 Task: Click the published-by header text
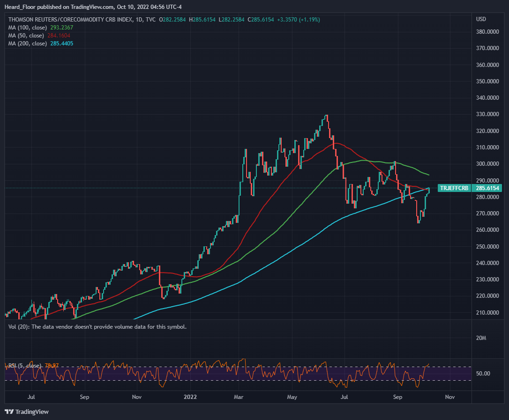pos(93,7)
